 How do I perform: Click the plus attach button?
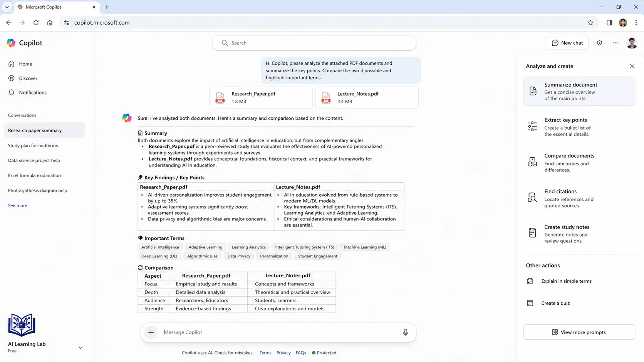151,332
